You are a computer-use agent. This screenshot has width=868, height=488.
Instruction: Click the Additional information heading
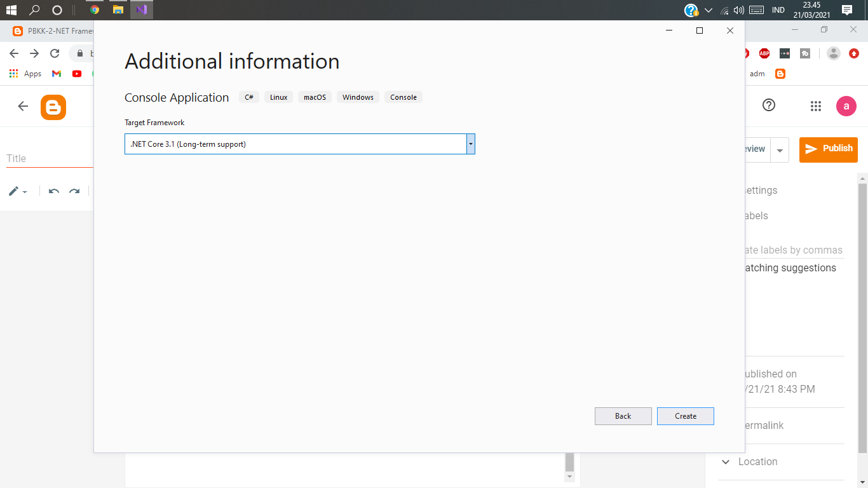tap(232, 62)
